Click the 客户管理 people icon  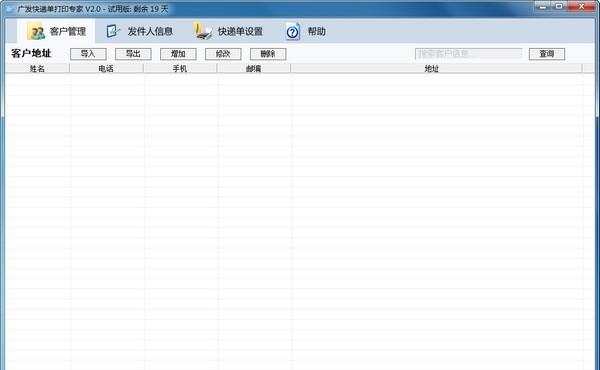coord(36,31)
